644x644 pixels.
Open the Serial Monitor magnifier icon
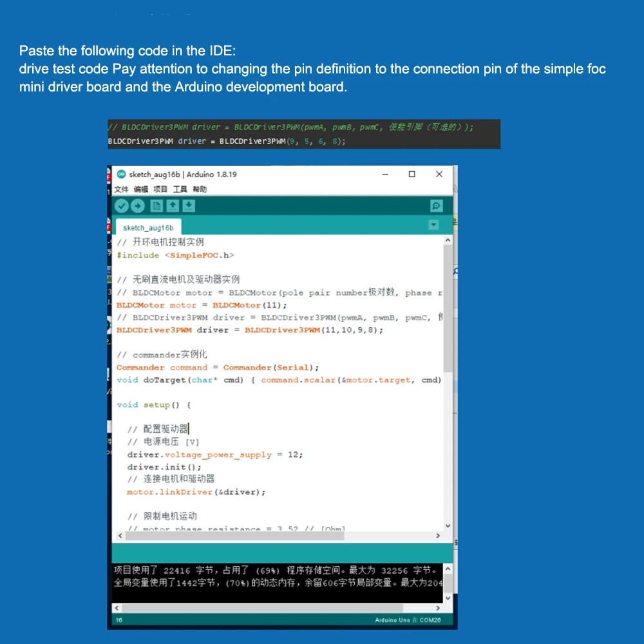(x=436, y=206)
